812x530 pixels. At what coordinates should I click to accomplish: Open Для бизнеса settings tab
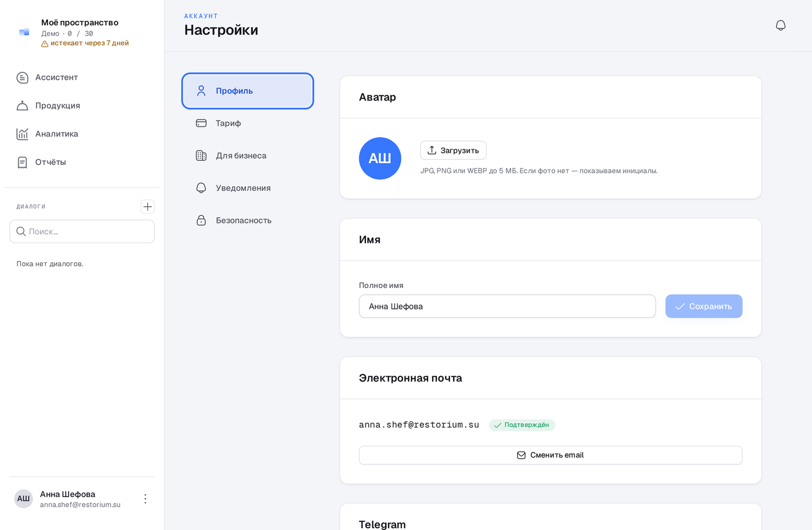[x=248, y=156]
